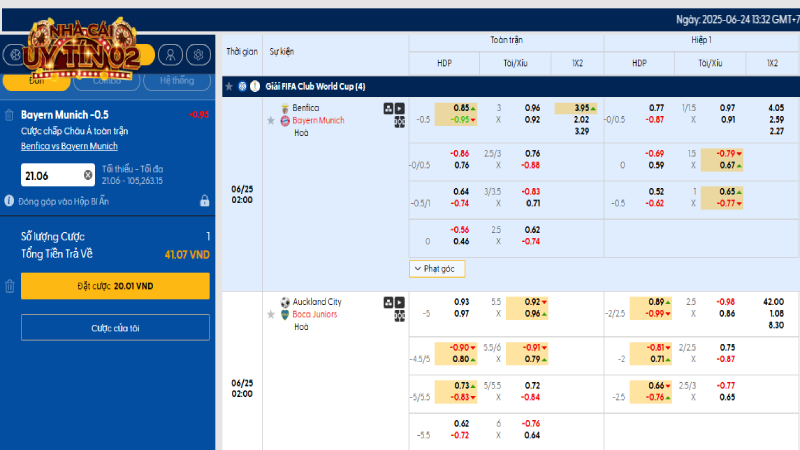This screenshot has height=450, width=800.
Task: Click FIFA Club World Cup round badge
Action: point(242,87)
